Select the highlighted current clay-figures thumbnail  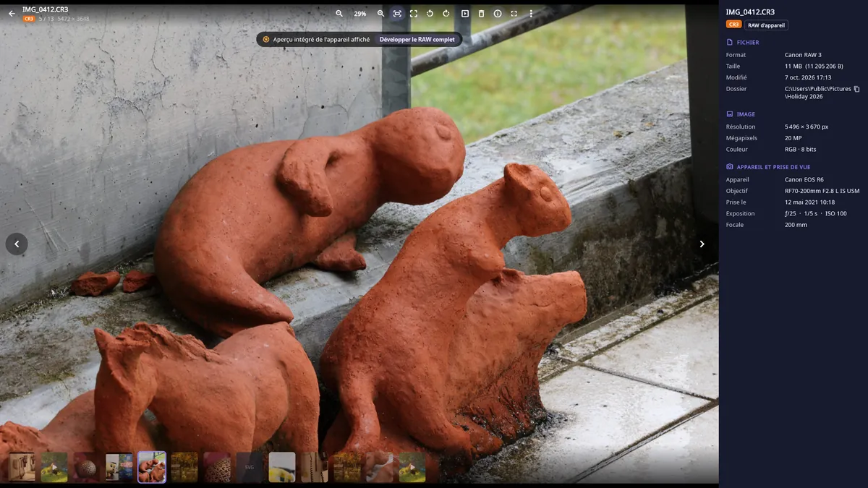pyautogui.click(x=152, y=467)
